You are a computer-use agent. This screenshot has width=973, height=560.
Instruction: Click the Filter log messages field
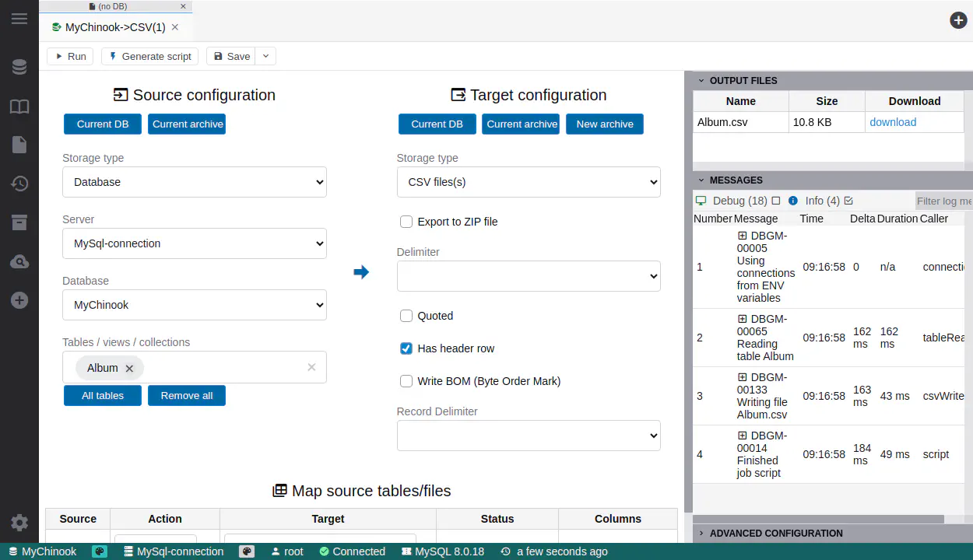click(943, 201)
